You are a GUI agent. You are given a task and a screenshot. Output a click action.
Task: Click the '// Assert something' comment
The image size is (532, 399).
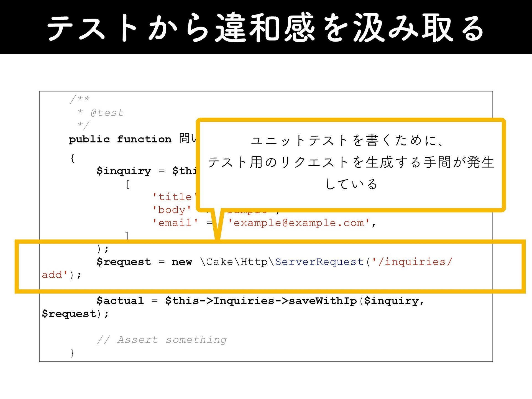[162, 340]
